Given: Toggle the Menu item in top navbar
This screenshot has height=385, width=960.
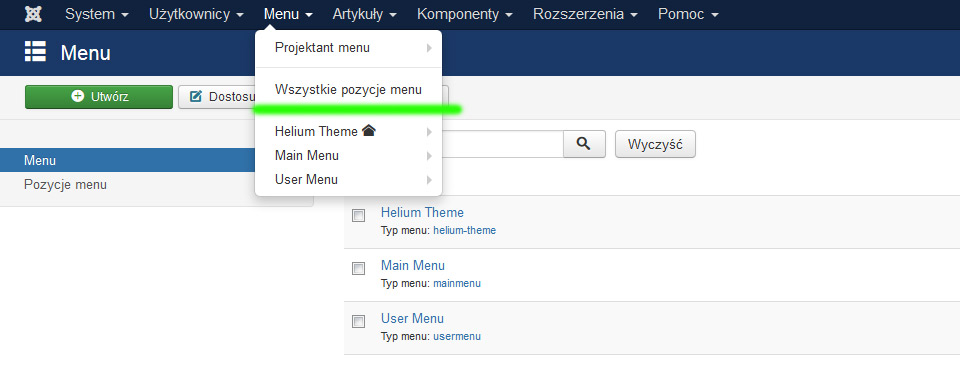Looking at the screenshot, I should 288,14.
